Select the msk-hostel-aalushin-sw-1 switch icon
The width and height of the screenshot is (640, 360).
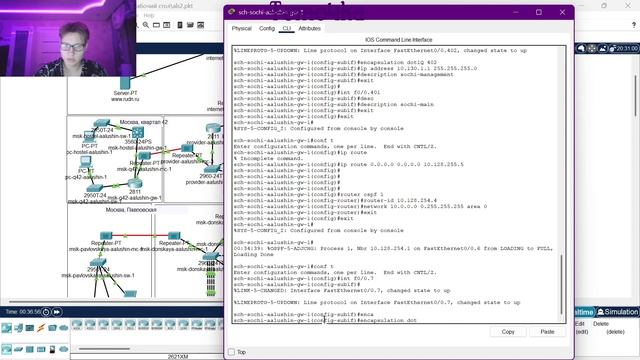point(102,123)
